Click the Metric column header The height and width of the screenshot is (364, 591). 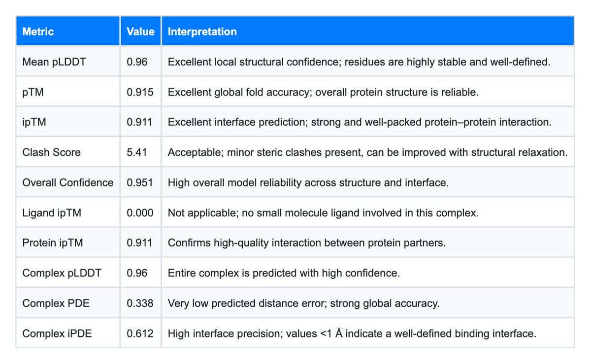click(38, 31)
